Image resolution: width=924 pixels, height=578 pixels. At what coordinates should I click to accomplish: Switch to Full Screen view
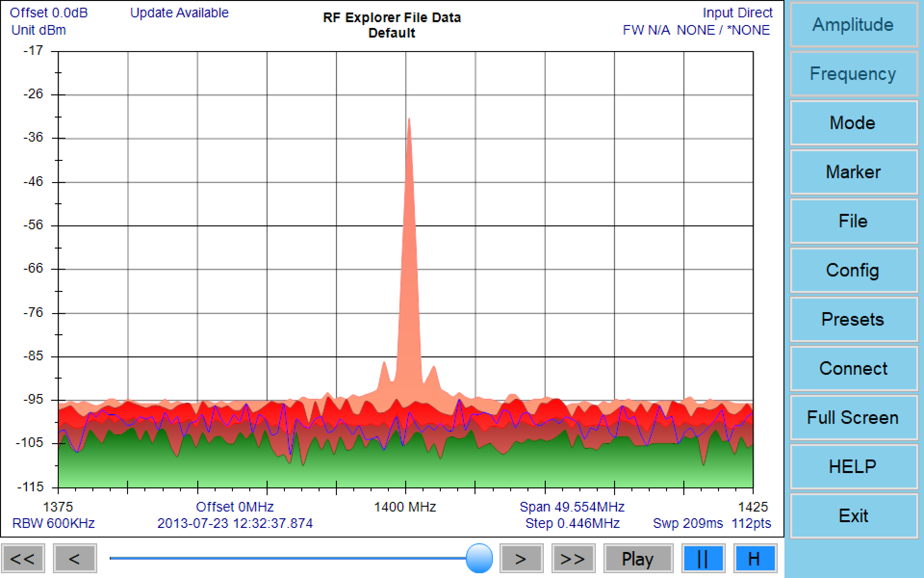point(853,418)
